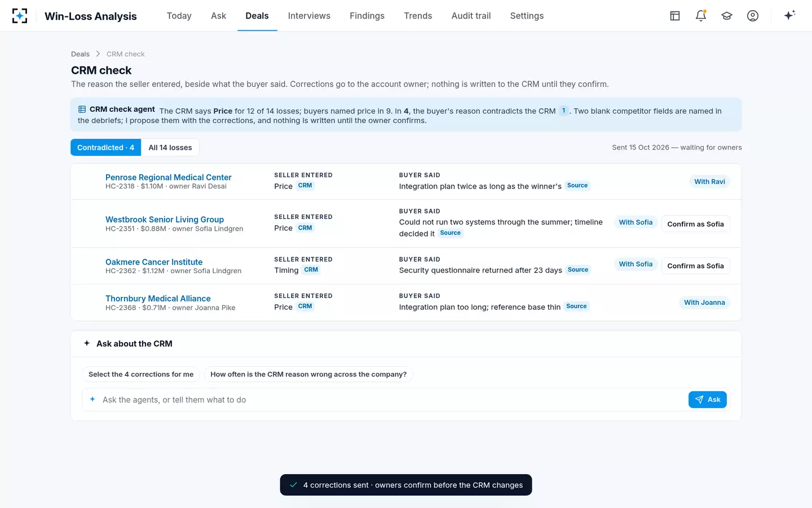Choose 'Select the 4 corrections for me'
This screenshot has width=812, height=508.
[x=141, y=374]
